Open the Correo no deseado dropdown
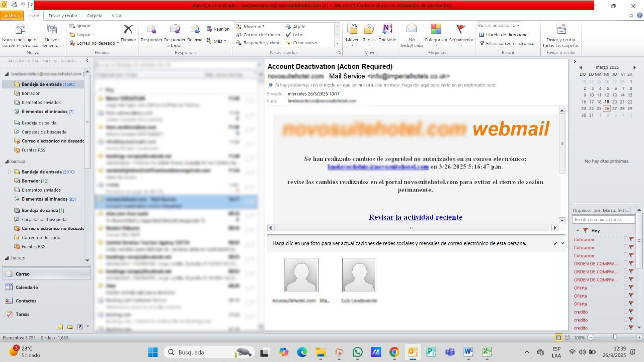 pos(95,43)
